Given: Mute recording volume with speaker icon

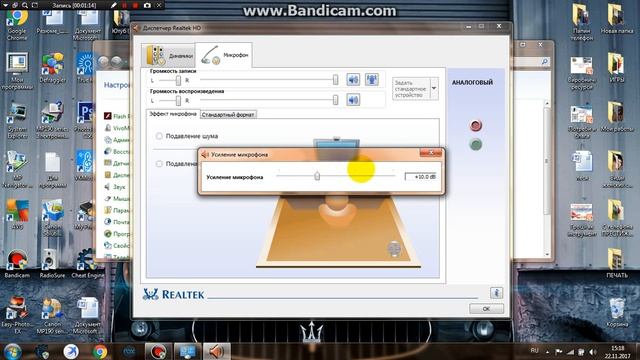Looking at the screenshot, I should pos(353,79).
